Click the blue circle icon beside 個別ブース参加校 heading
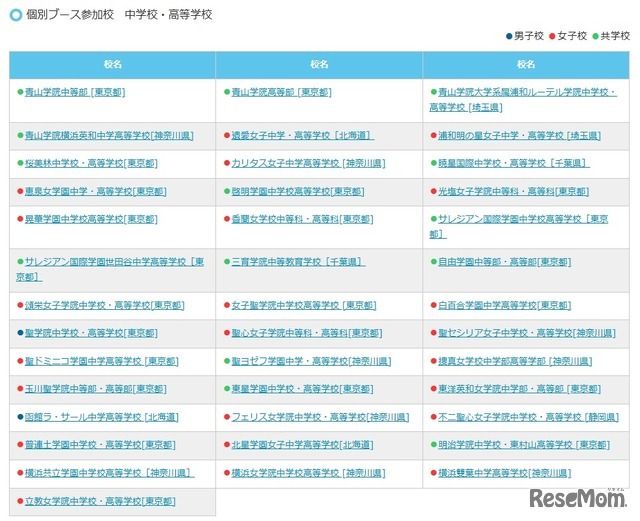 pyautogui.click(x=17, y=16)
